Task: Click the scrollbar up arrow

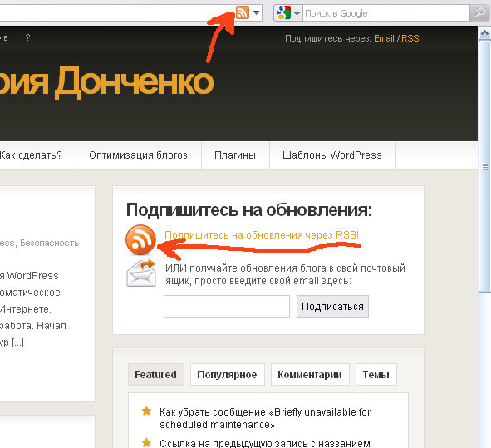Action: (x=484, y=33)
